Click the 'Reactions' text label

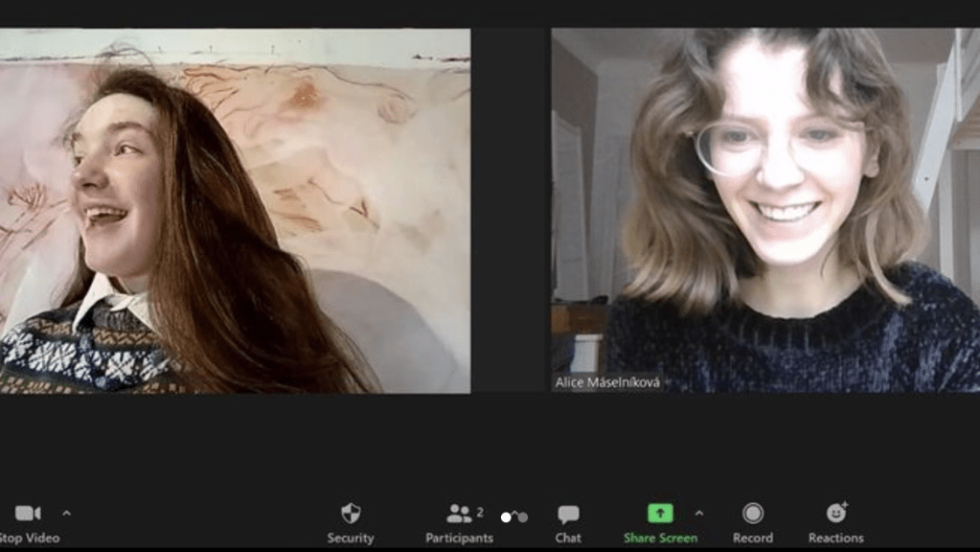point(836,538)
